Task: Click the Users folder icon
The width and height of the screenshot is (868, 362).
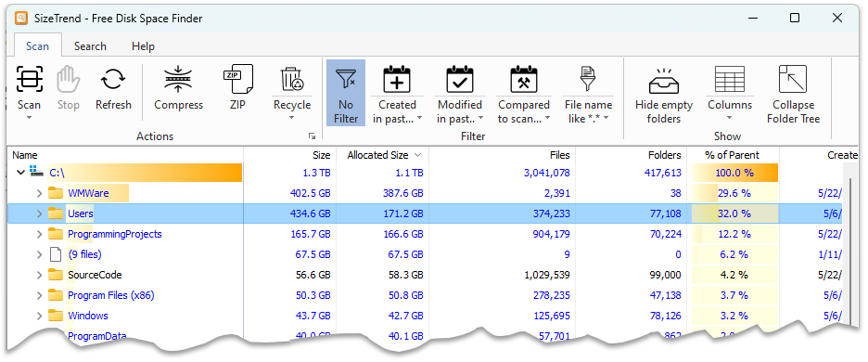Action: point(56,213)
